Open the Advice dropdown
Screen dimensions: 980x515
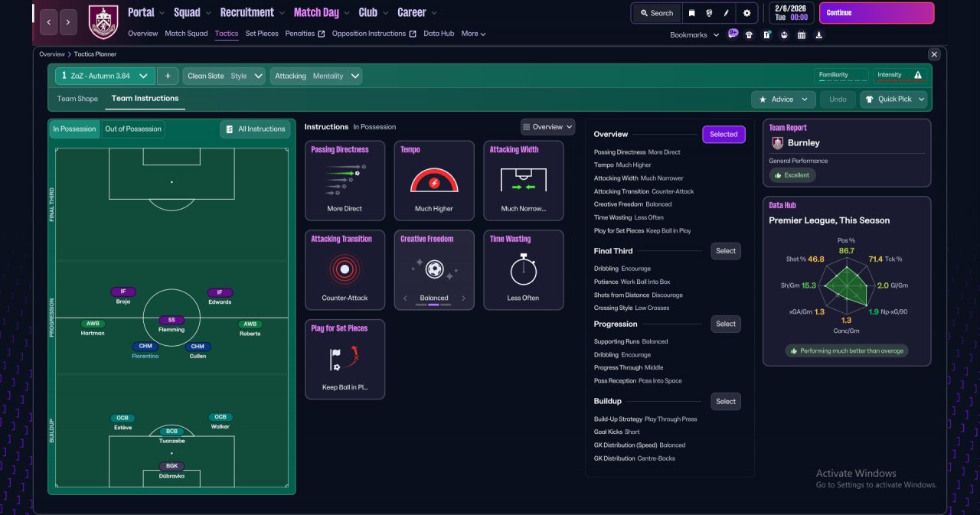point(783,99)
